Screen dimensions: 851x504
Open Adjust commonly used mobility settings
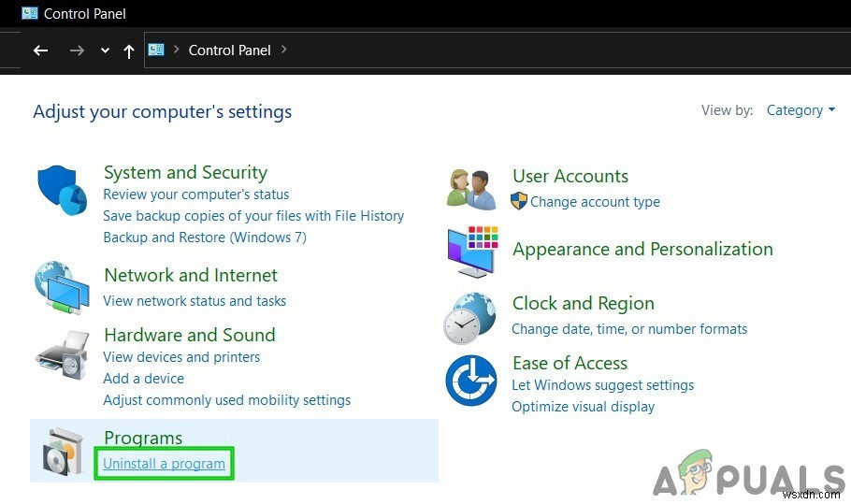point(227,400)
